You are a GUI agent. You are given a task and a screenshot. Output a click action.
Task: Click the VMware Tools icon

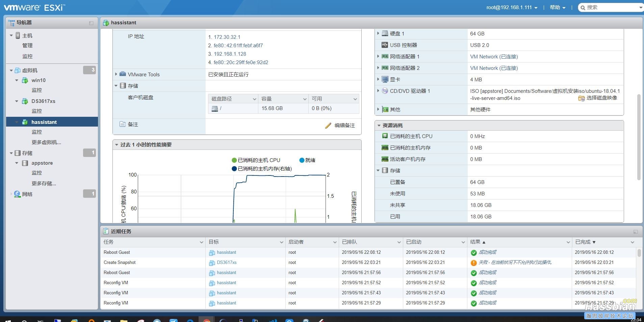[123, 74]
